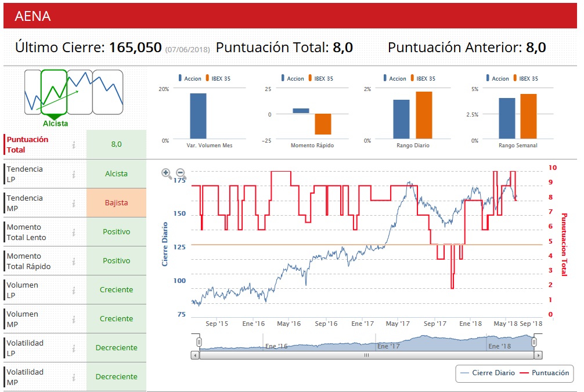Click the Var. Volumen Mes chart label

[210, 146]
